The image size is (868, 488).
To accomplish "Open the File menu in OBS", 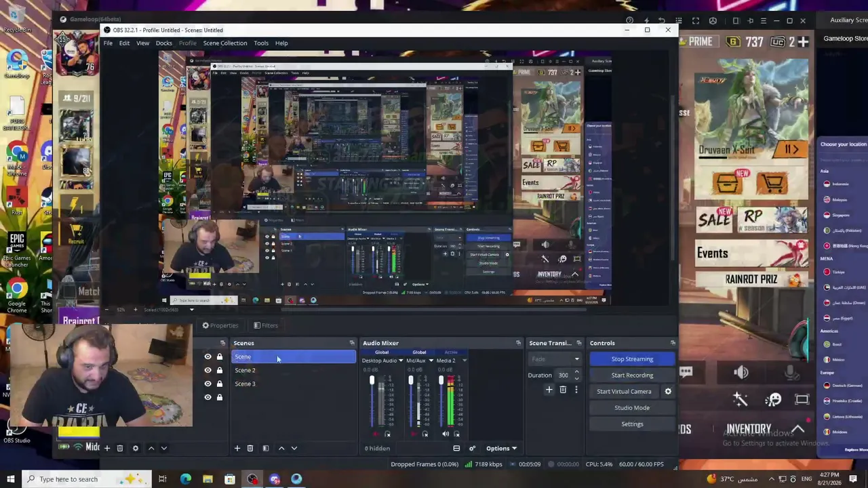I will [108, 43].
